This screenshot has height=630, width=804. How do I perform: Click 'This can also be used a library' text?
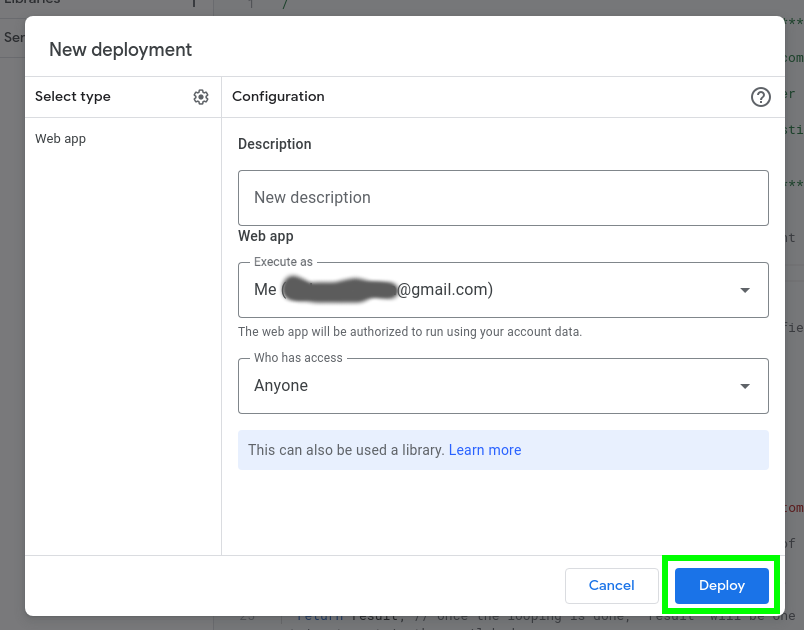click(x=346, y=450)
